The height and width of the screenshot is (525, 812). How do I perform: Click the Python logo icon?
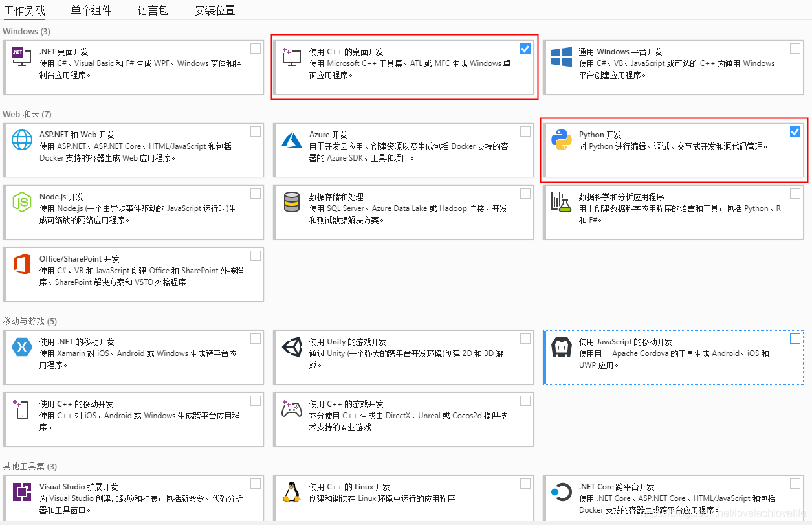(x=561, y=140)
